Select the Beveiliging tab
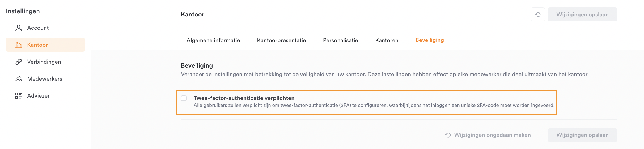This screenshot has height=149, width=644. pyautogui.click(x=430, y=40)
